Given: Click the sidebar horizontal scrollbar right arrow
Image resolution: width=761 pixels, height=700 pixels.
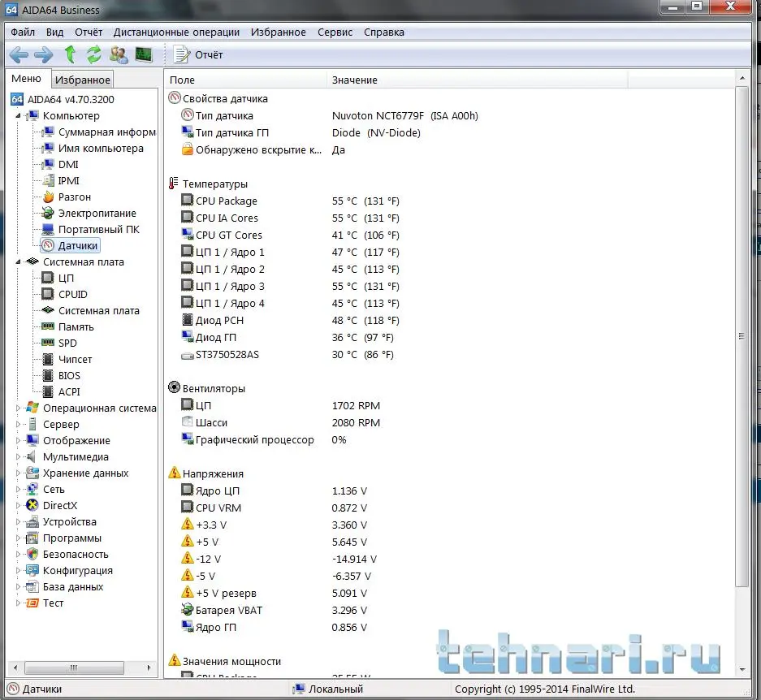Looking at the screenshot, I should tap(149, 668).
